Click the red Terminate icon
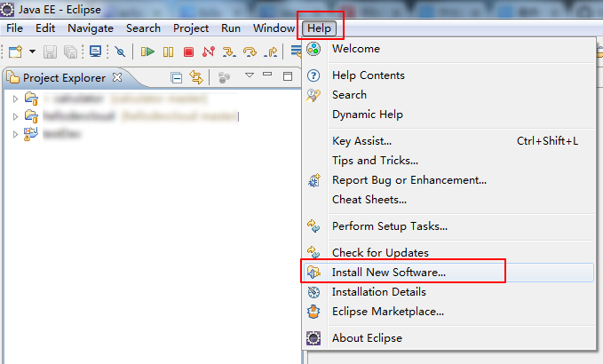 (188, 51)
